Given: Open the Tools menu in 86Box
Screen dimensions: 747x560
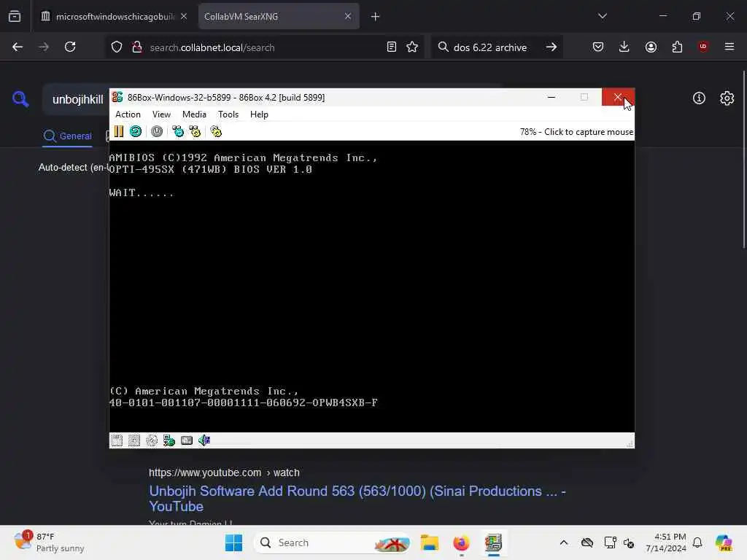Looking at the screenshot, I should [228, 114].
